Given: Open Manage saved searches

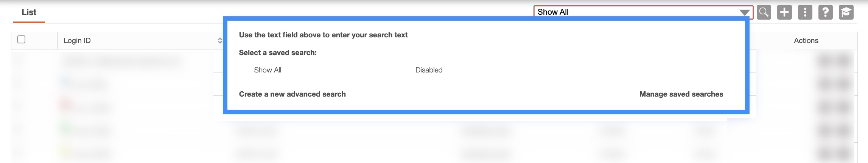Looking at the screenshot, I should pyautogui.click(x=681, y=94).
